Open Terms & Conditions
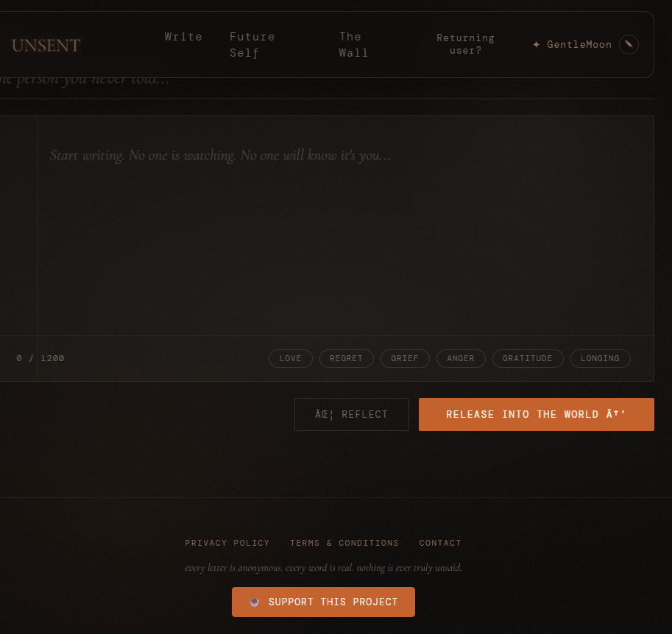Viewport: 672px width, 634px height. click(344, 543)
